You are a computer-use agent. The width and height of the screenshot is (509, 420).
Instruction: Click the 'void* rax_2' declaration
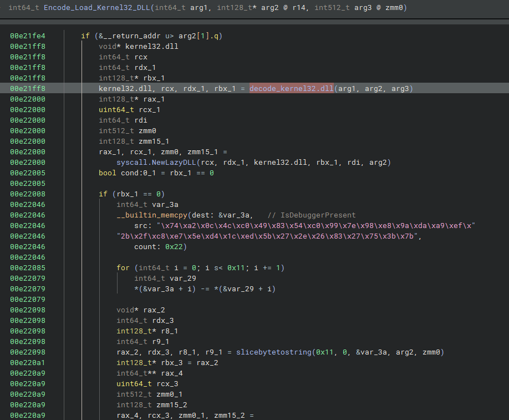pyautogui.click(x=141, y=310)
